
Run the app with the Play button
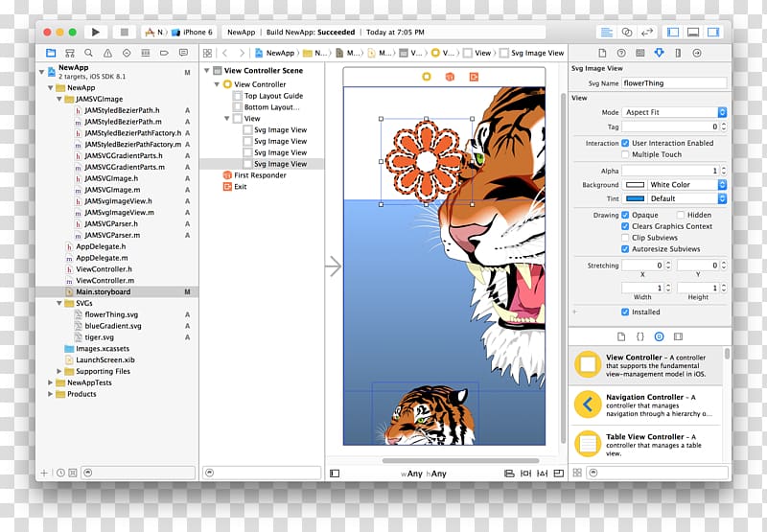pos(95,33)
